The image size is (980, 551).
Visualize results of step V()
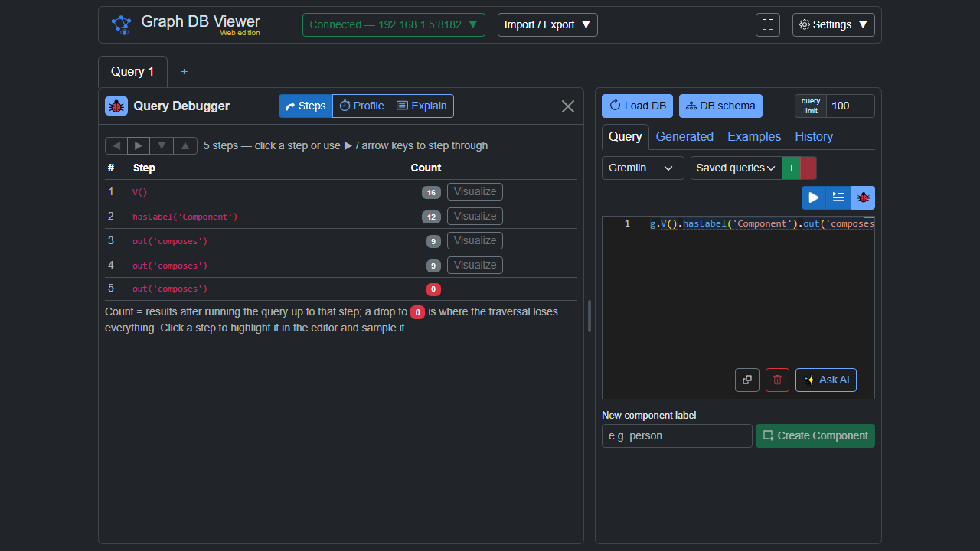[475, 192]
